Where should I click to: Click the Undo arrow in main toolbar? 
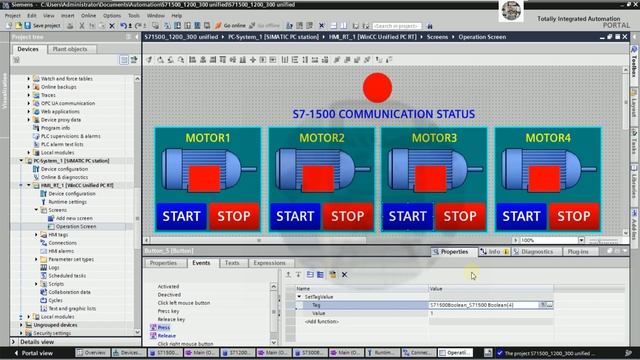(x=123, y=26)
